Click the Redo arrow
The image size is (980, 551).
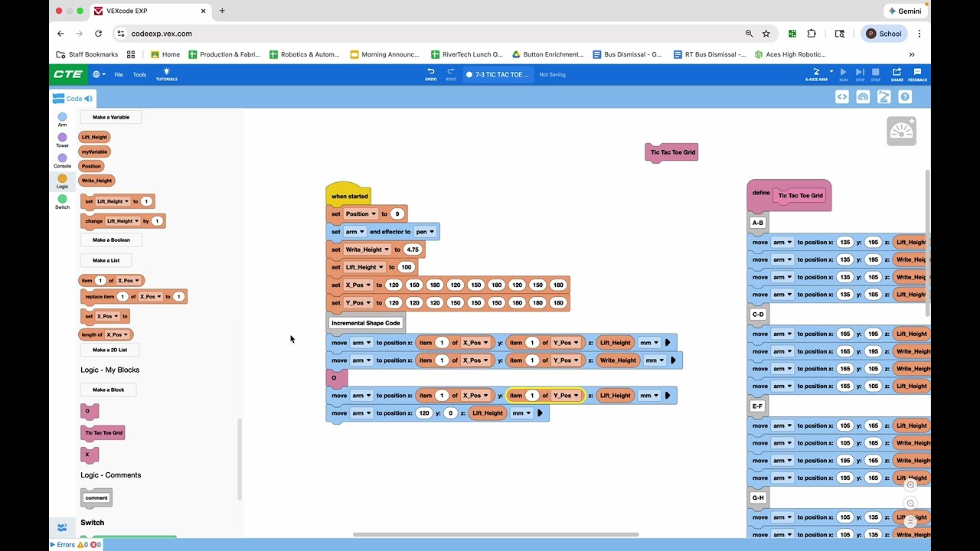click(451, 74)
